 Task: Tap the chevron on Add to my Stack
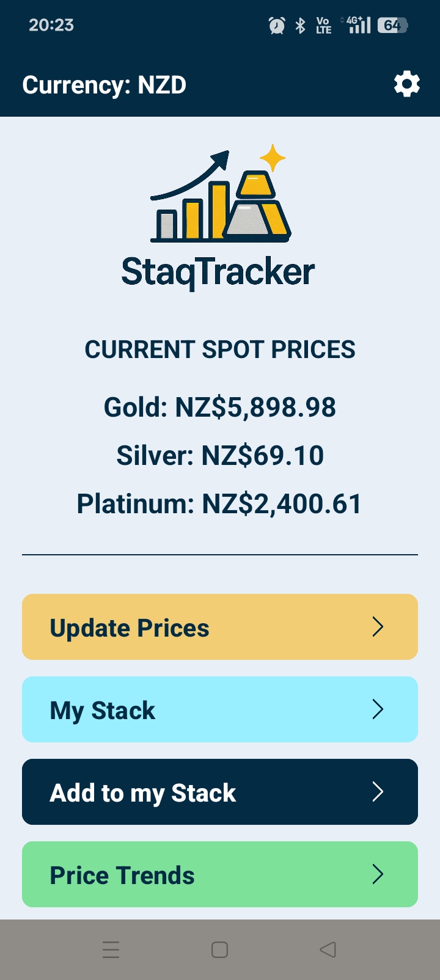pos(378,792)
